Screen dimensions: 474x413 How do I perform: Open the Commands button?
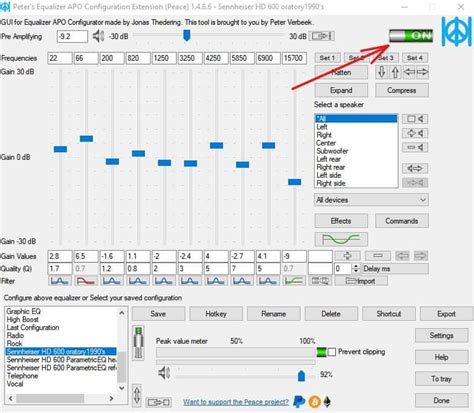[402, 221]
